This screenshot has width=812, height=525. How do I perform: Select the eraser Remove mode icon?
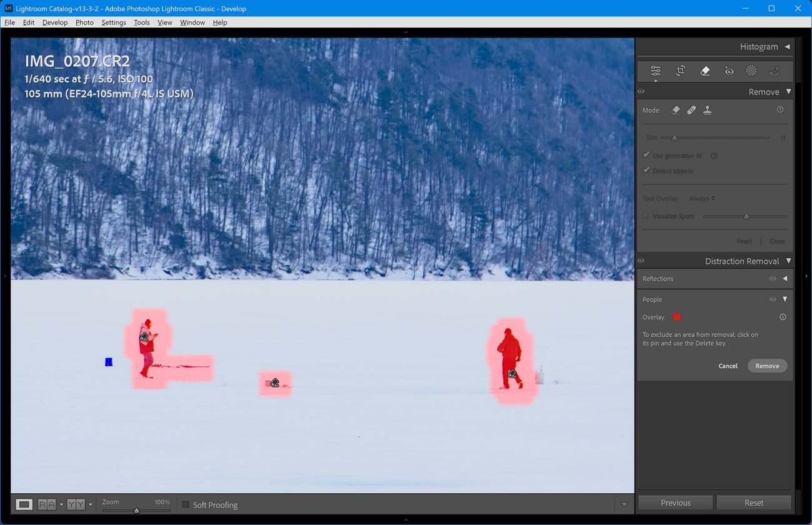(676, 110)
